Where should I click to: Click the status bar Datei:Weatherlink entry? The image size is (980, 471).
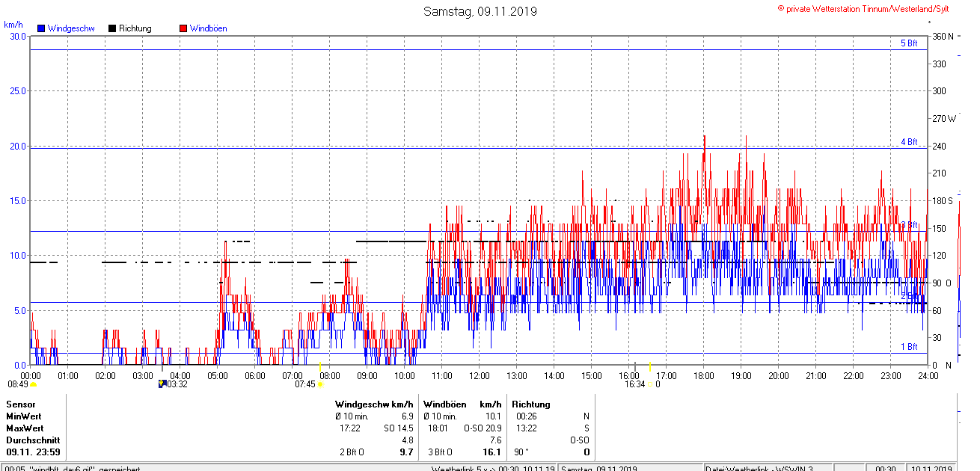click(x=759, y=468)
